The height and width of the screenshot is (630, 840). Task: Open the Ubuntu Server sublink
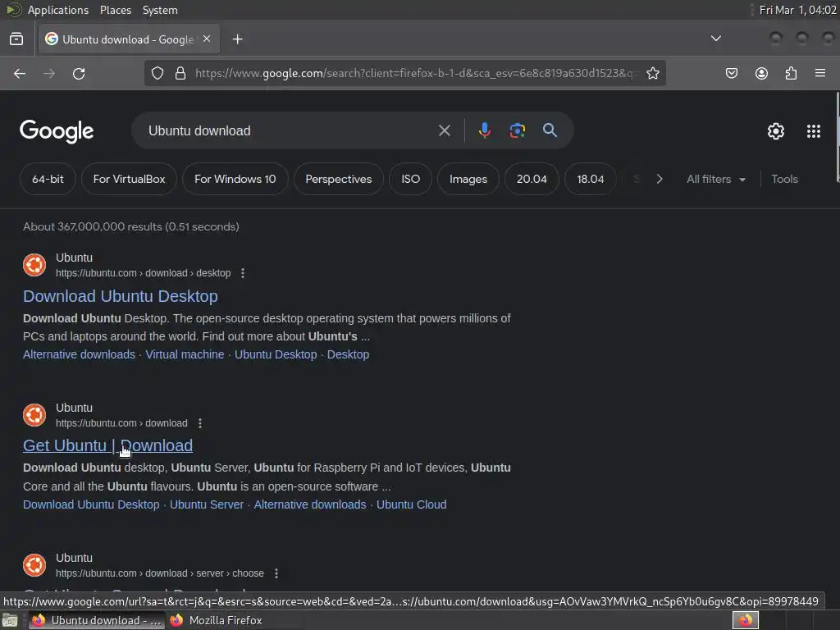pos(206,504)
